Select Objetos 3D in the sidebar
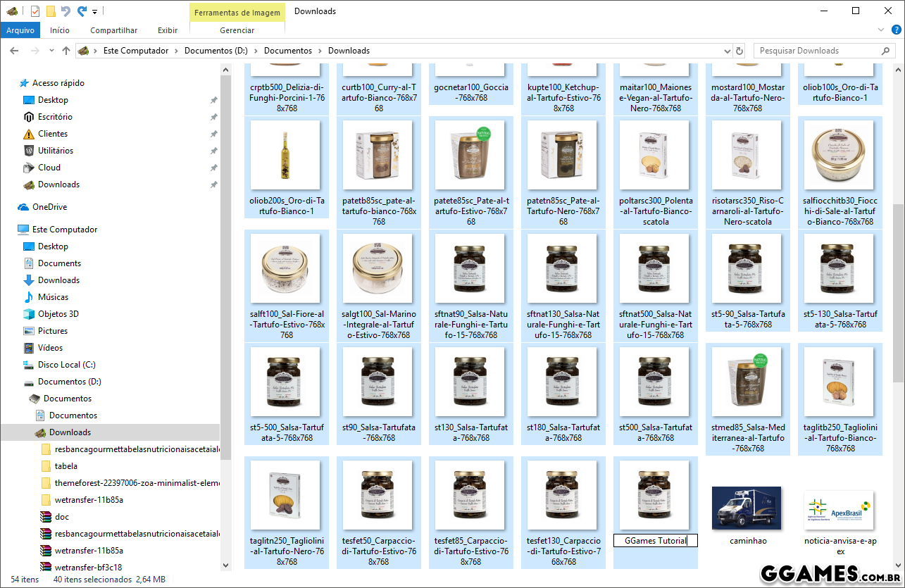Viewport: 905px width, 588px height. coord(58,314)
